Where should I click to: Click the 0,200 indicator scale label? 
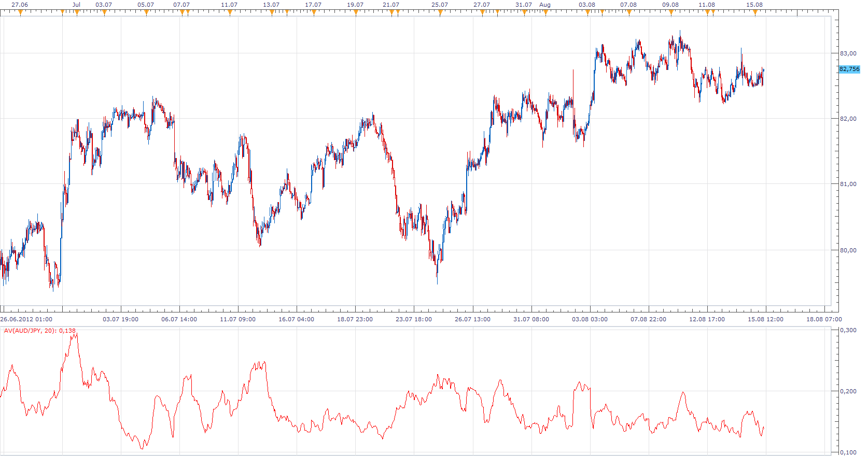(848, 391)
